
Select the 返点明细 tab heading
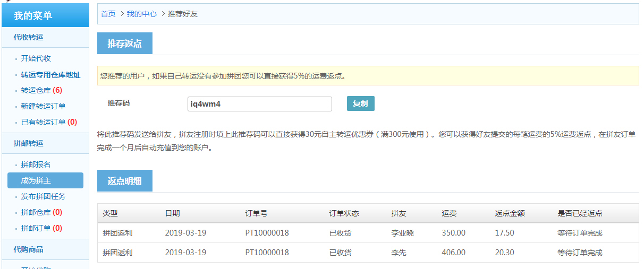coord(124,181)
